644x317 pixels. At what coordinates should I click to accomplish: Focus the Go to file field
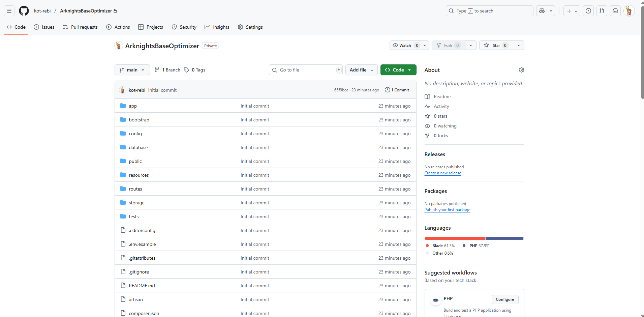click(x=306, y=70)
